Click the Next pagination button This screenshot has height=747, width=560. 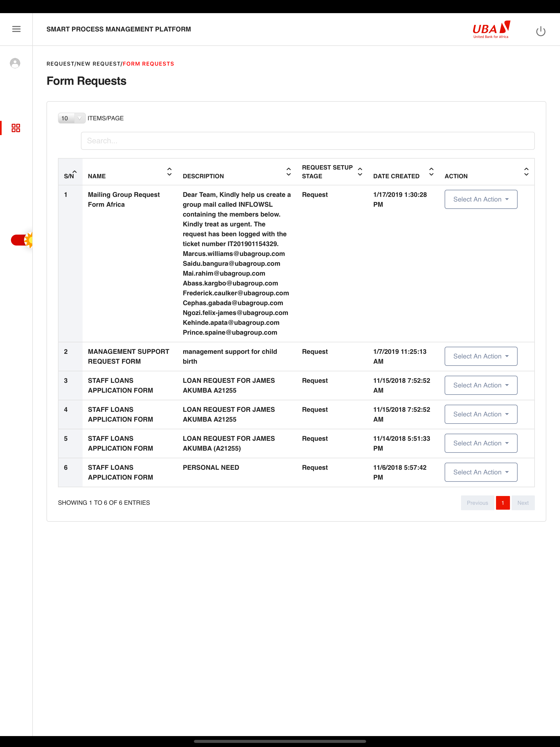pyautogui.click(x=523, y=503)
